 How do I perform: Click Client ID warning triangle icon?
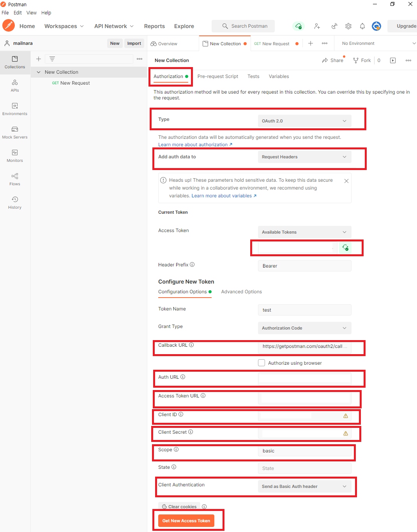pos(346,416)
